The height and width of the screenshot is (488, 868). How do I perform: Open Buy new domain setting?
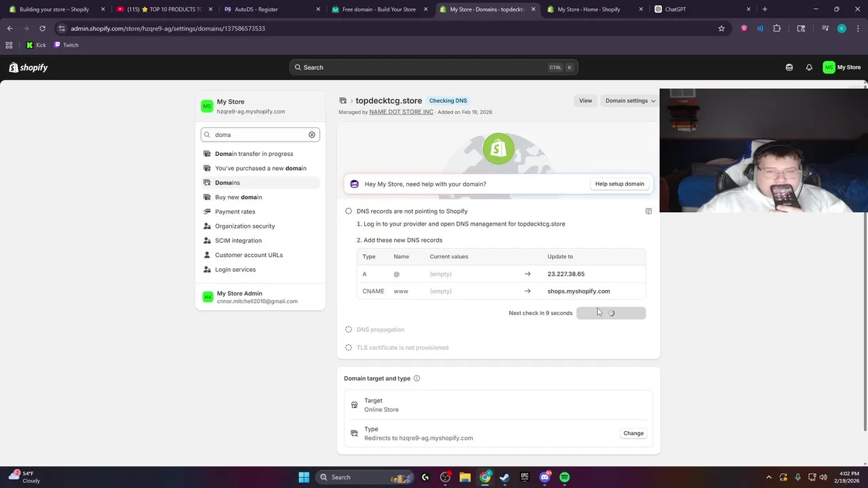click(260, 197)
